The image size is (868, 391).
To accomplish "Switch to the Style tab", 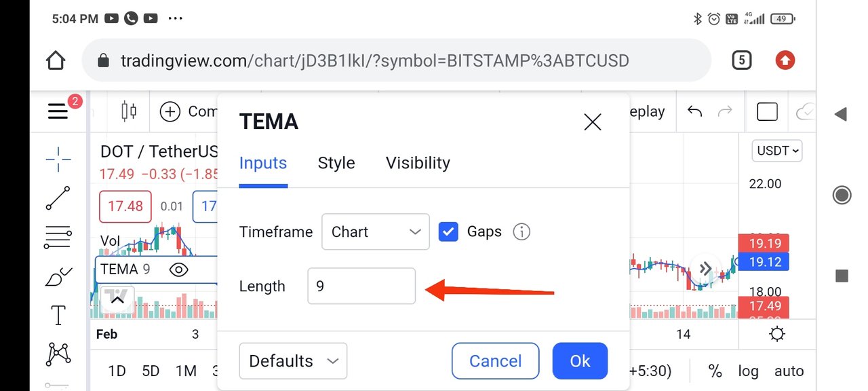I will tap(336, 163).
